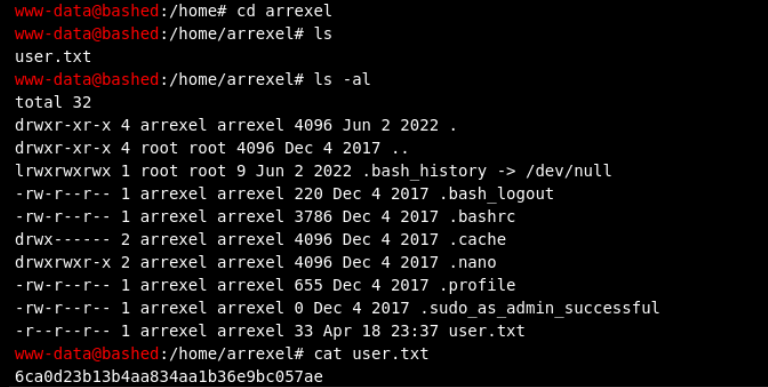Click the drwx------ permissions of .cache
The image size is (768, 387).
point(63,239)
